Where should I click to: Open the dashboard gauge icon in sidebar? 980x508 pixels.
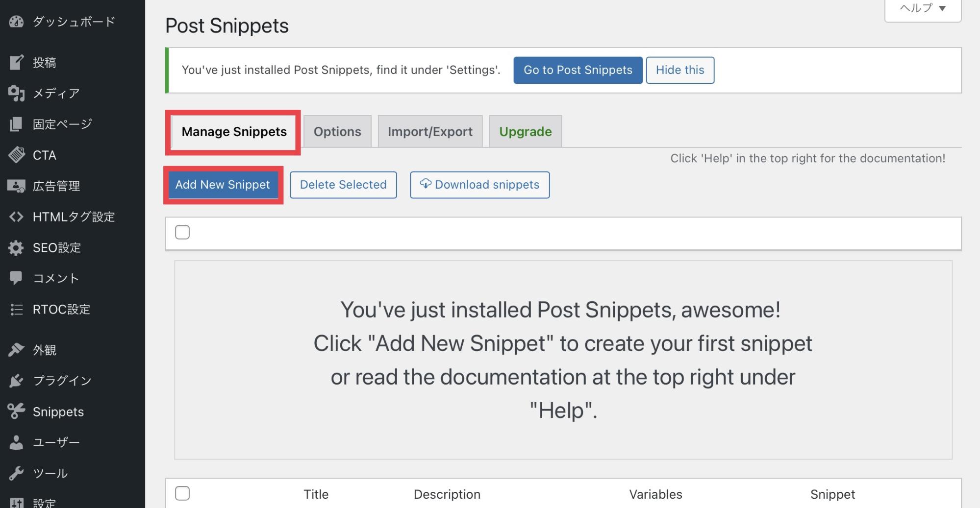pos(16,22)
